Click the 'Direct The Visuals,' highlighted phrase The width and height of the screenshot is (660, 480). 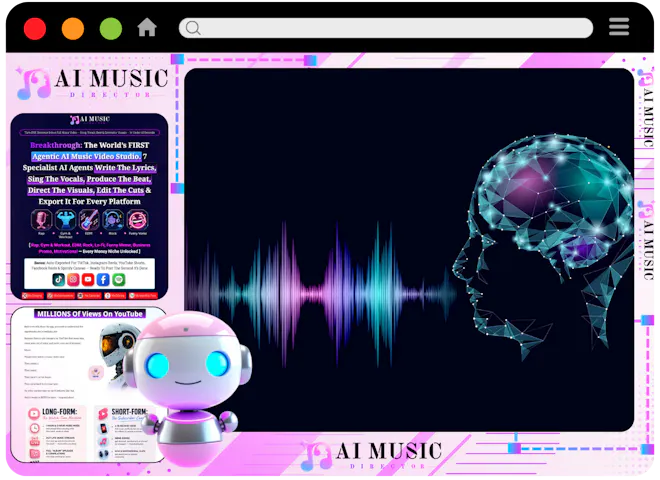(61, 190)
